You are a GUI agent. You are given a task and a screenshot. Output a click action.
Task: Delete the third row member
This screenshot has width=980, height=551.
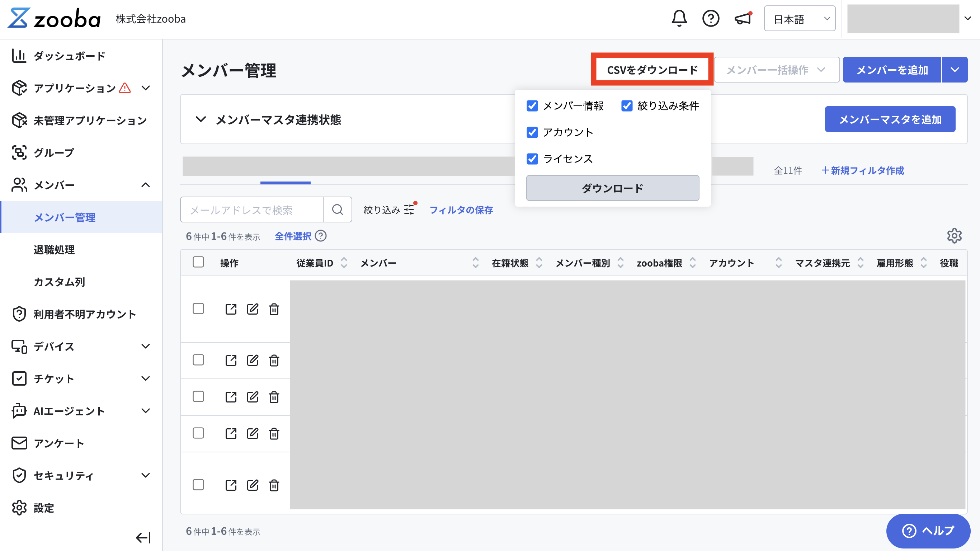274,397
